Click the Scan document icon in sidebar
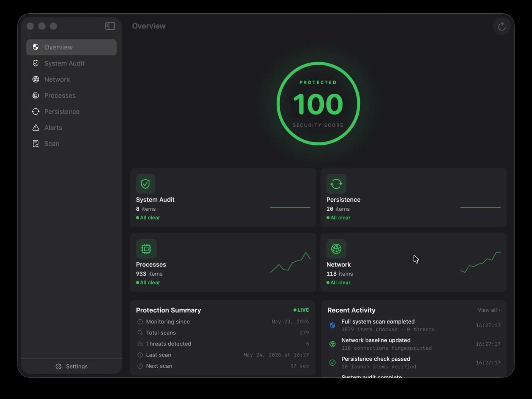 (x=36, y=144)
